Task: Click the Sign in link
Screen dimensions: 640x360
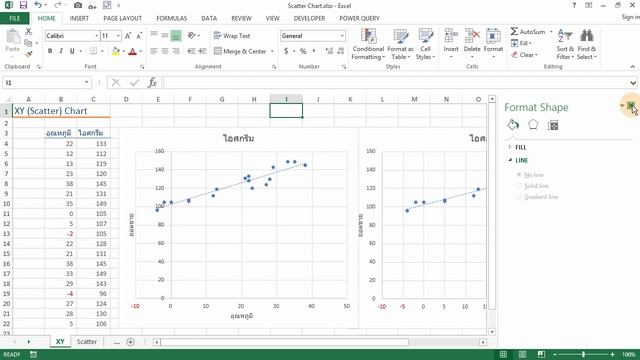Action: point(630,17)
